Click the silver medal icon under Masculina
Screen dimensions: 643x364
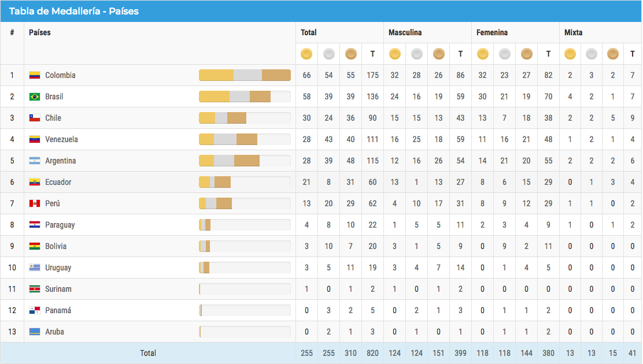(x=416, y=54)
